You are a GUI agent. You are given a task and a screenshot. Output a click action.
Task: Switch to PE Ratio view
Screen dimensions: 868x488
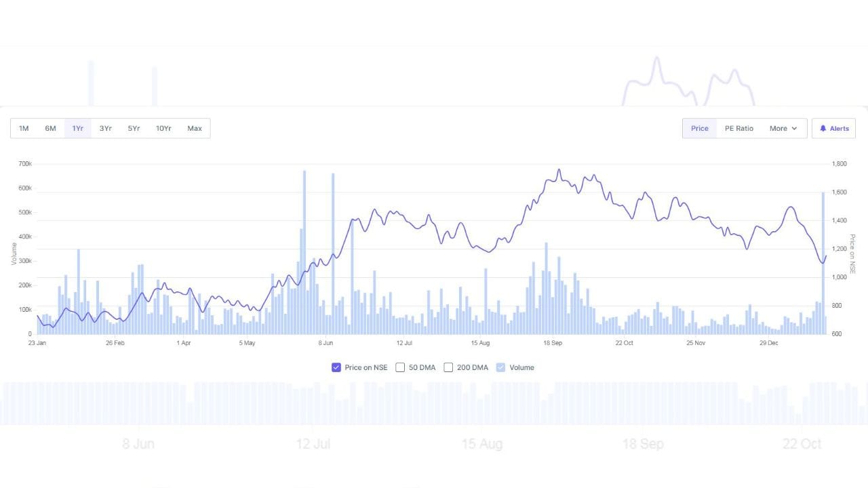(x=738, y=129)
